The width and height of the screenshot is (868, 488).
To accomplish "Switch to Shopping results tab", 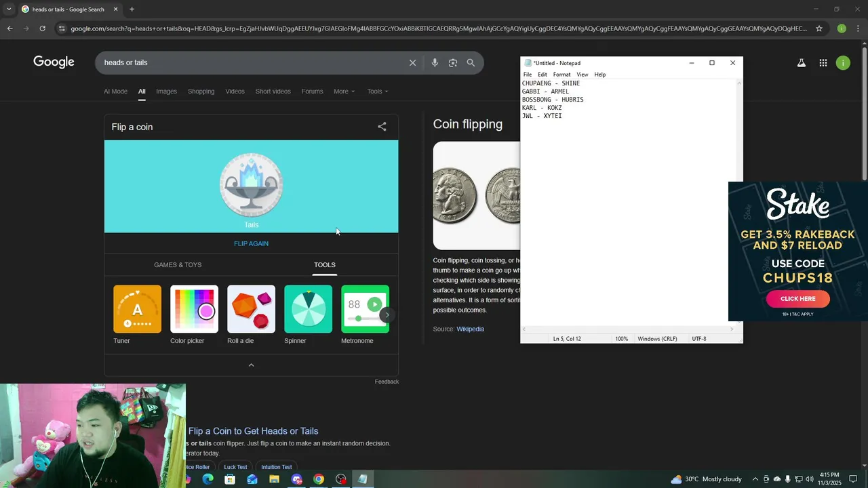I will pyautogui.click(x=201, y=91).
